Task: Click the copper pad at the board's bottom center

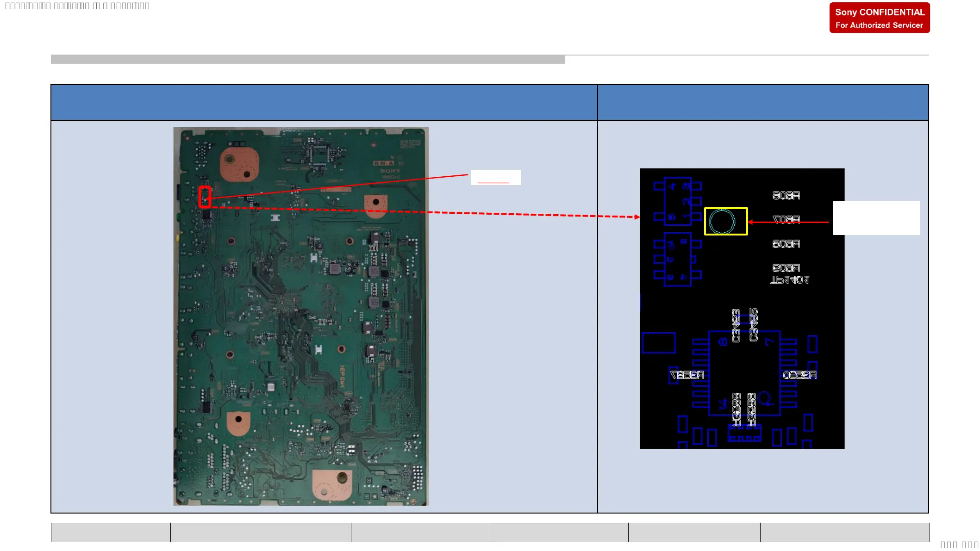Action: [x=332, y=485]
